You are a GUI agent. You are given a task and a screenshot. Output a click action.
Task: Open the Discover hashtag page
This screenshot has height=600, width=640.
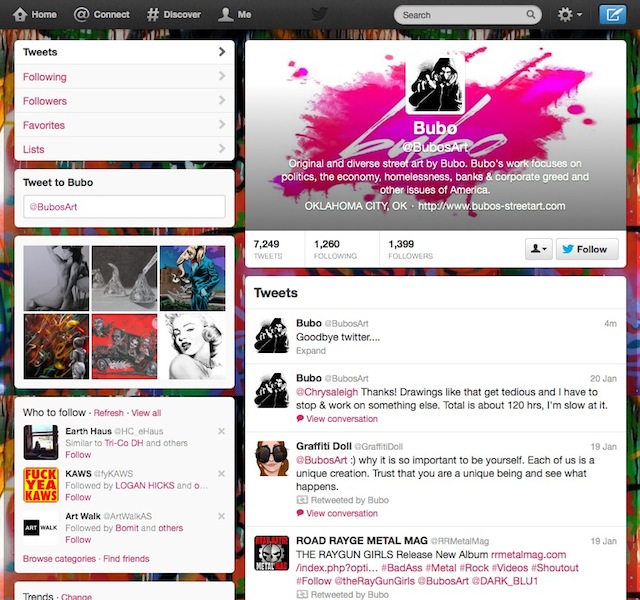pyautogui.click(x=174, y=15)
